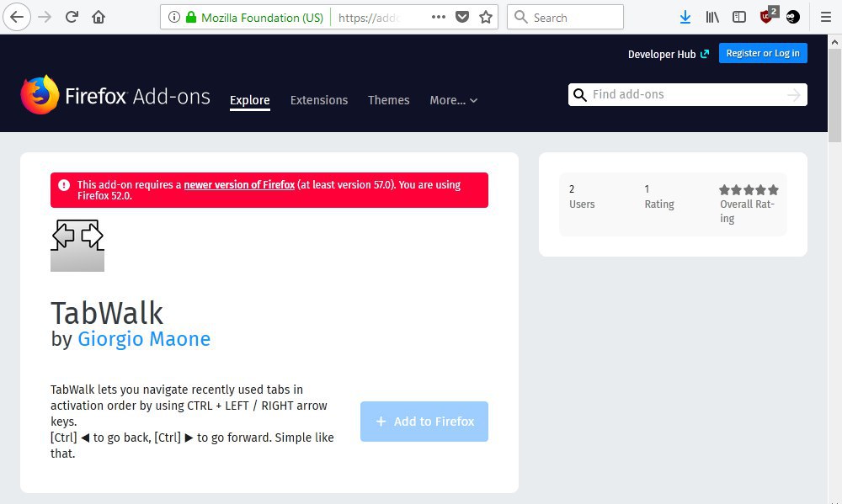Click the Mozilla Foundation (US) identity label
Image resolution: width=842 pixels, height=504 pixels.
(x=262, y=18)
